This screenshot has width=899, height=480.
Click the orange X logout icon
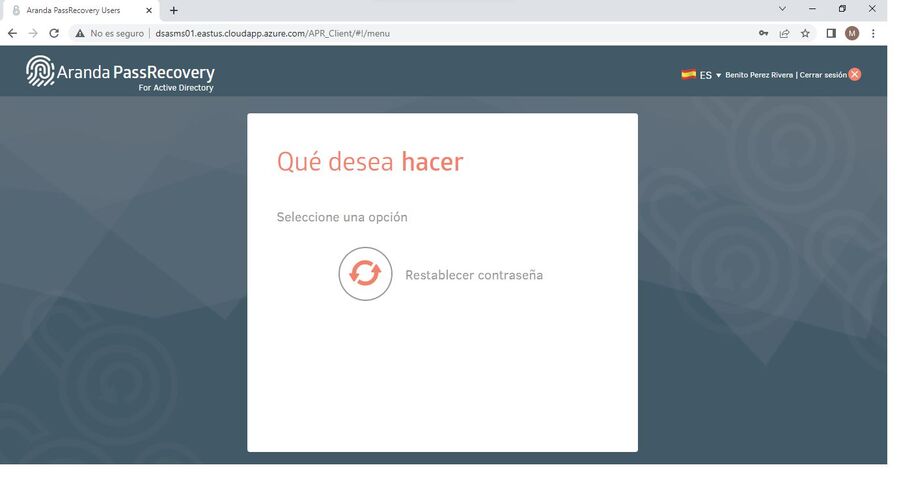pyautogui.click(x=854, y=74)
